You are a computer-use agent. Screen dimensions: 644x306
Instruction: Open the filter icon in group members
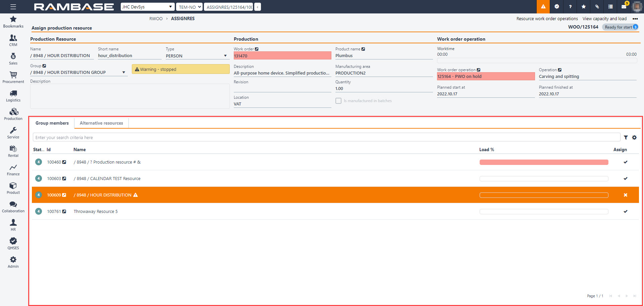(x=626, y=137)
